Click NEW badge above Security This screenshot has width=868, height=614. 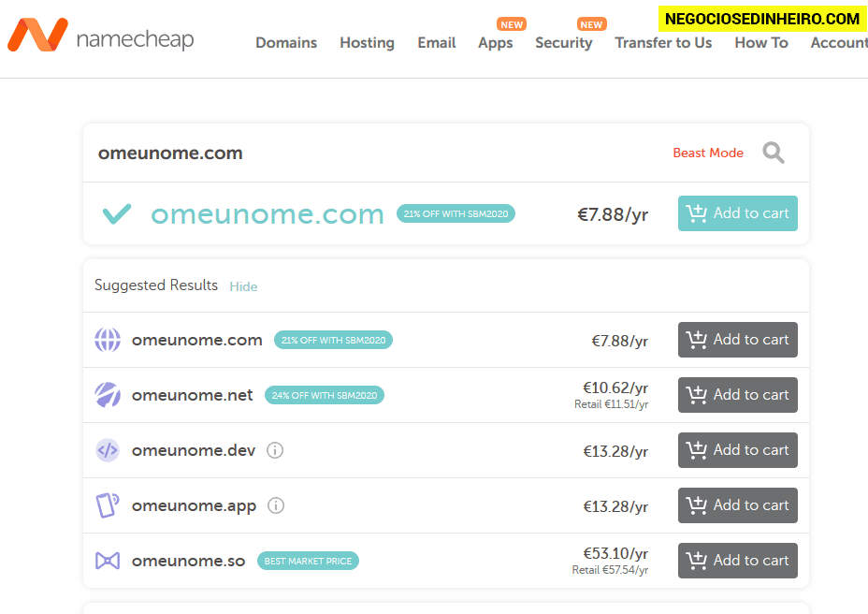pyautogui.click(x=592, y=24)
